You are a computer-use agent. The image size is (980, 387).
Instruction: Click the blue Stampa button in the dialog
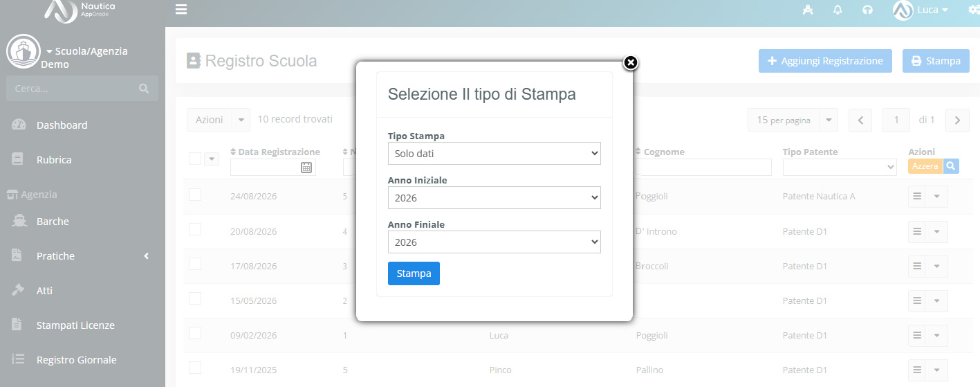(414, 273)
